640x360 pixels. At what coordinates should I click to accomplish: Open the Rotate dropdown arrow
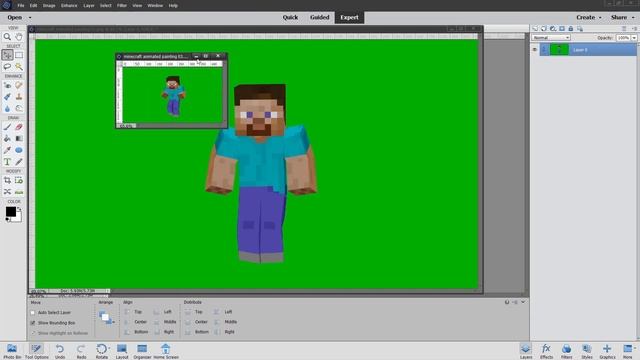pos(109,348)
